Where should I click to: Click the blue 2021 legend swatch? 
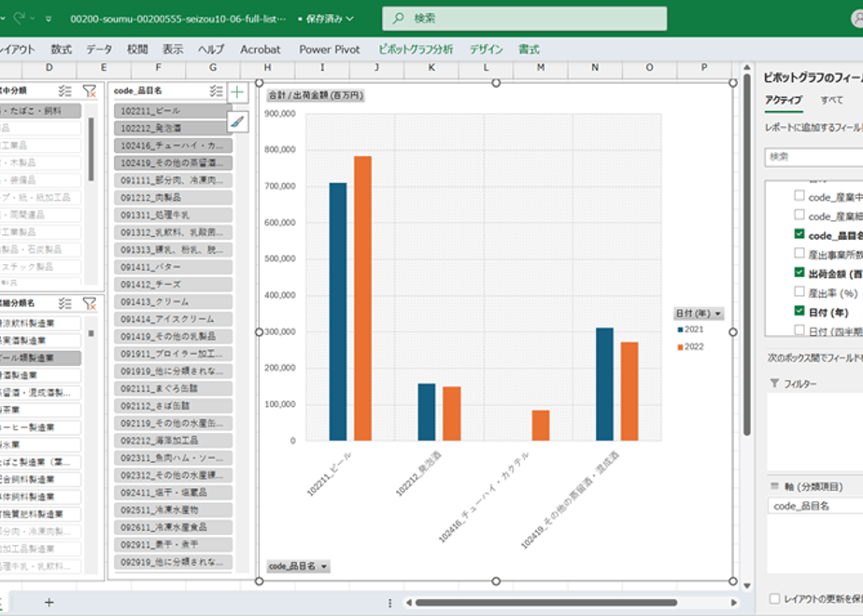(680, 329)
